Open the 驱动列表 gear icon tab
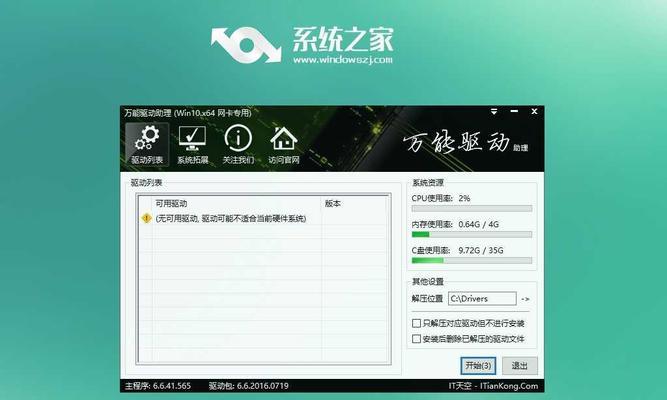The height and width of the screenshot is (400, 667). (x=147, y=144)
